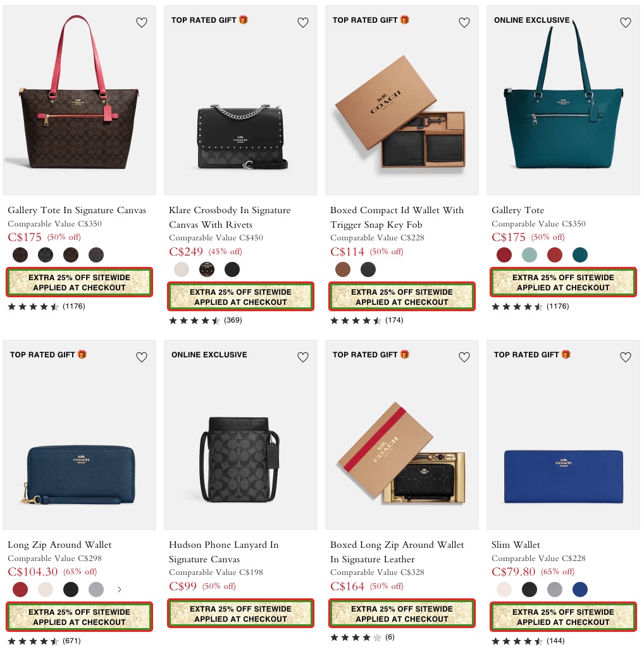Open Klare Crossbody black bag image
The image size is (644, 654).
click(x=240, y=101)
